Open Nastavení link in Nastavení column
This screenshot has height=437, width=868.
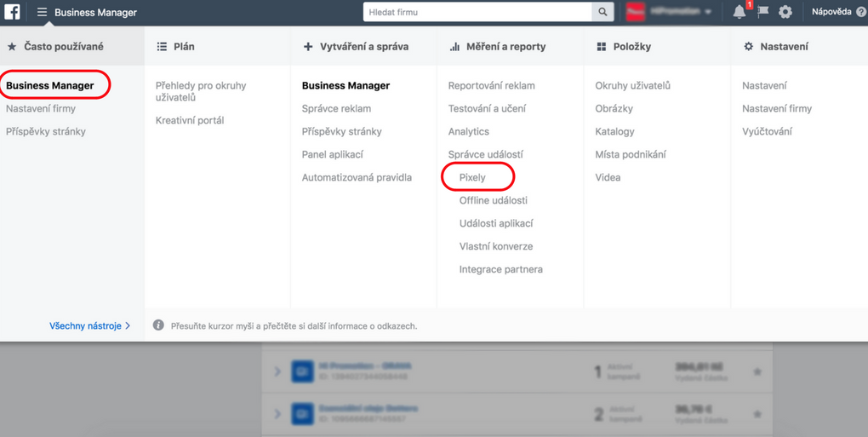coord(764,86)
